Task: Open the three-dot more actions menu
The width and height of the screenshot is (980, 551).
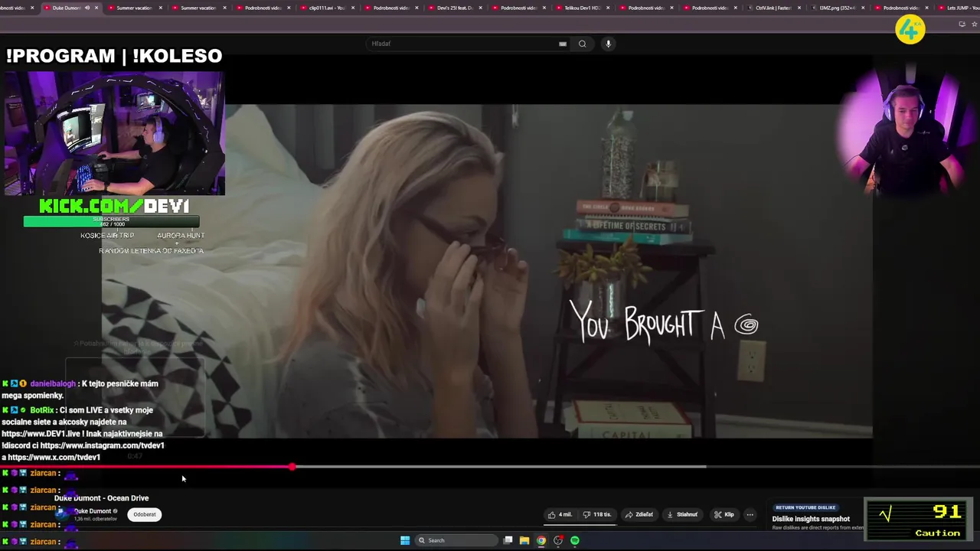Action: click(750, 514)
